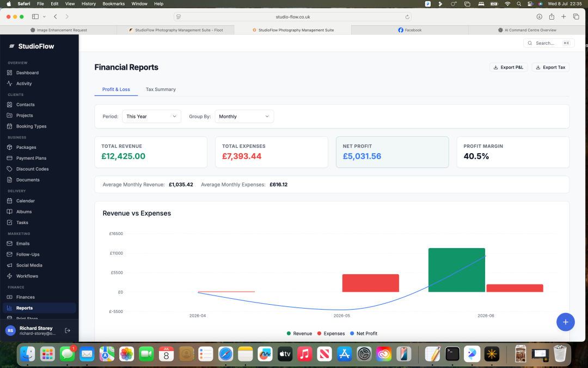Screen dimensions: 588x368
Task: Switch to the Facebook browser tab
Action: click(410, 30)
